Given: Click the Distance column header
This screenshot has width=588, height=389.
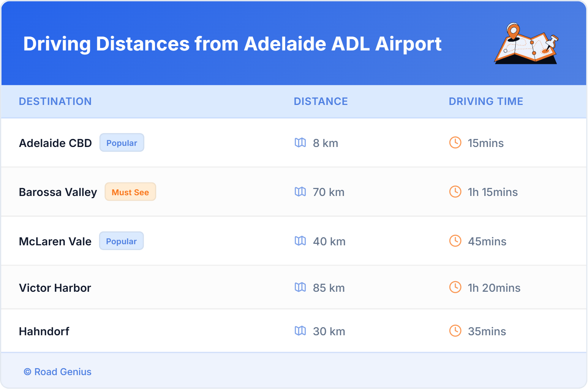Looking at the screenshot, I should click(x=321, y=101).
